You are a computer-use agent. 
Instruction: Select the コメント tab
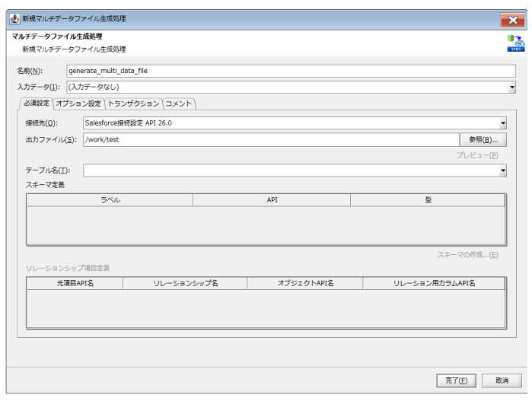pyautogui.click(x=179, y=103)
